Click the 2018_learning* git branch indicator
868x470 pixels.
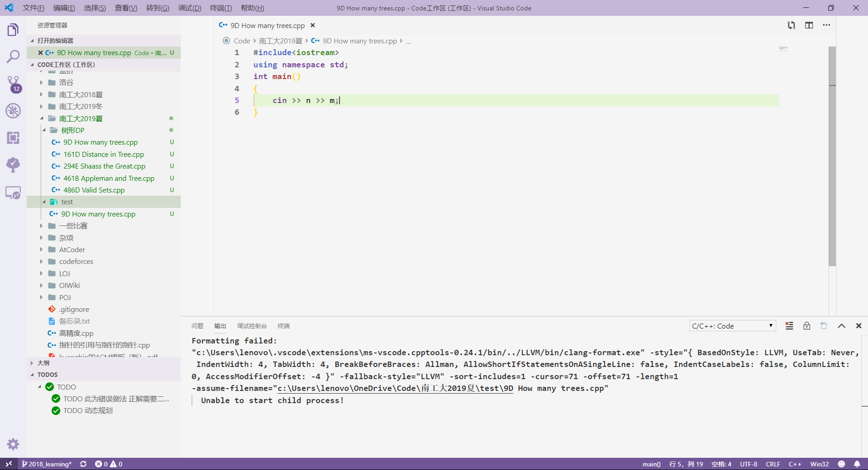tap(47, 464)
